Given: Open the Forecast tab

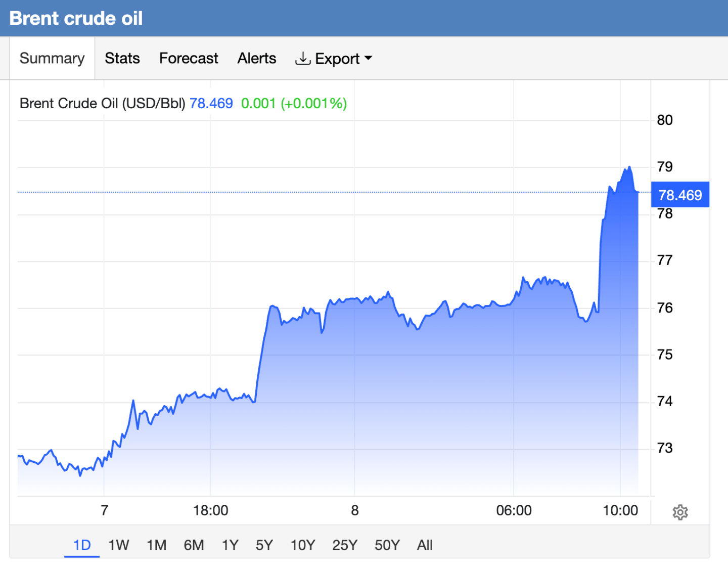Looking at the screenshot, I should point(189,58).
